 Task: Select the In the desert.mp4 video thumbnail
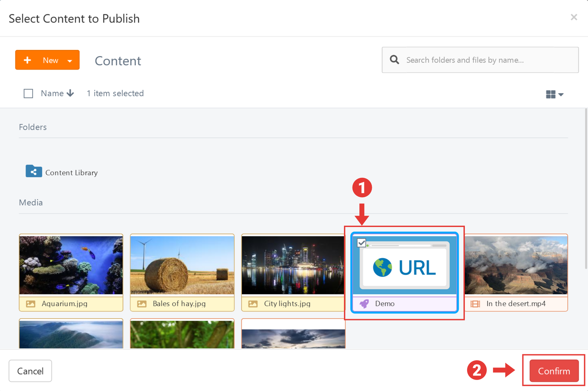pyautogui.click(x=516, y=265)
